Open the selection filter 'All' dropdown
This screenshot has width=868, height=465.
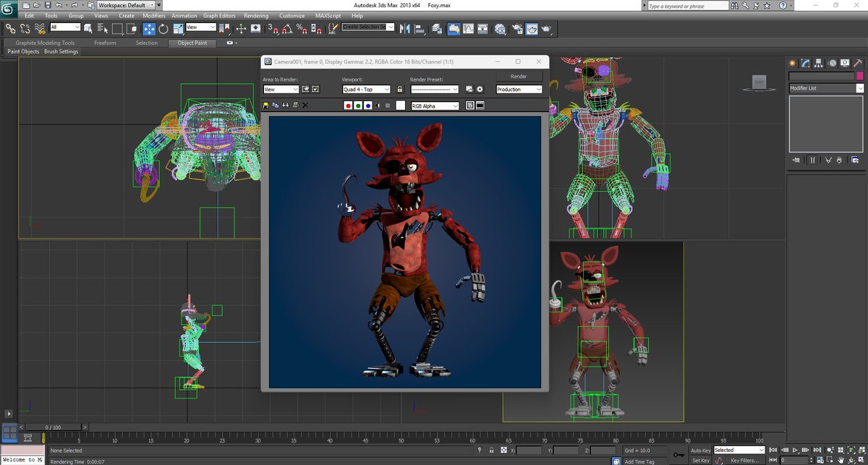65,27
